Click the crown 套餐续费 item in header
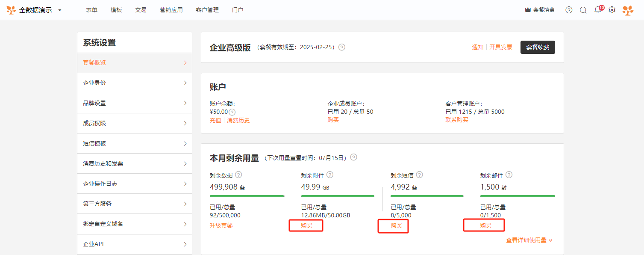This screenshot has height=255, width=644. point(540,10)
